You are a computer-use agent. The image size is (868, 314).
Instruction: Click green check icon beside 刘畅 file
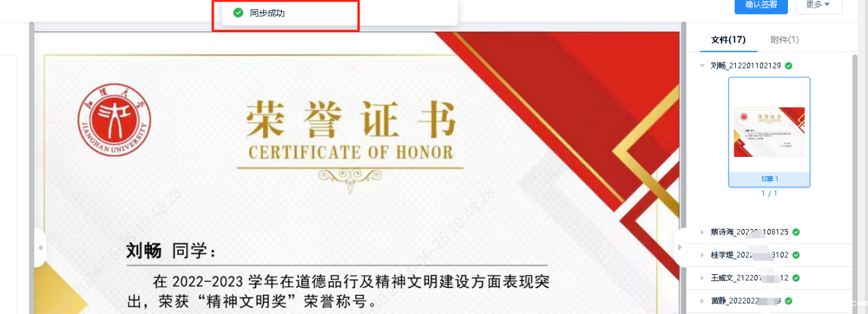tap(789, 66)
